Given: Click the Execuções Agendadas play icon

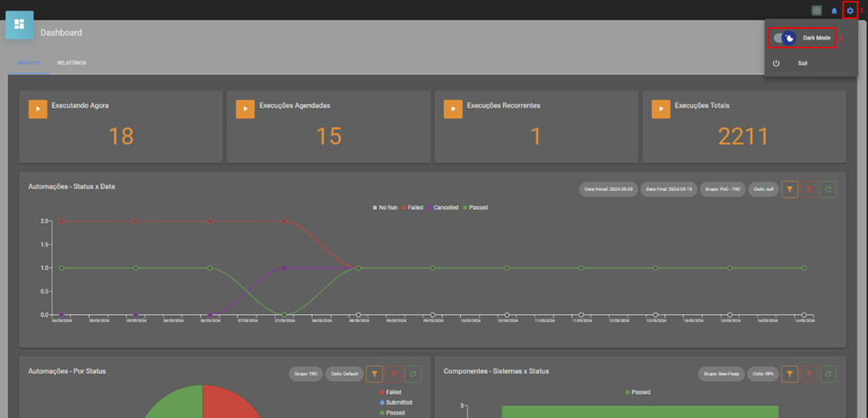Looking at the screenshot, I should 245,109.
